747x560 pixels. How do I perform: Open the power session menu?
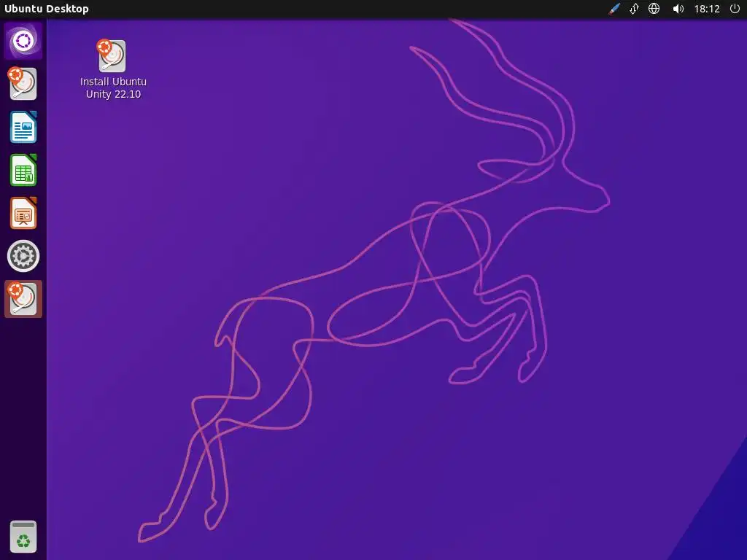click(x=735, y=9)
